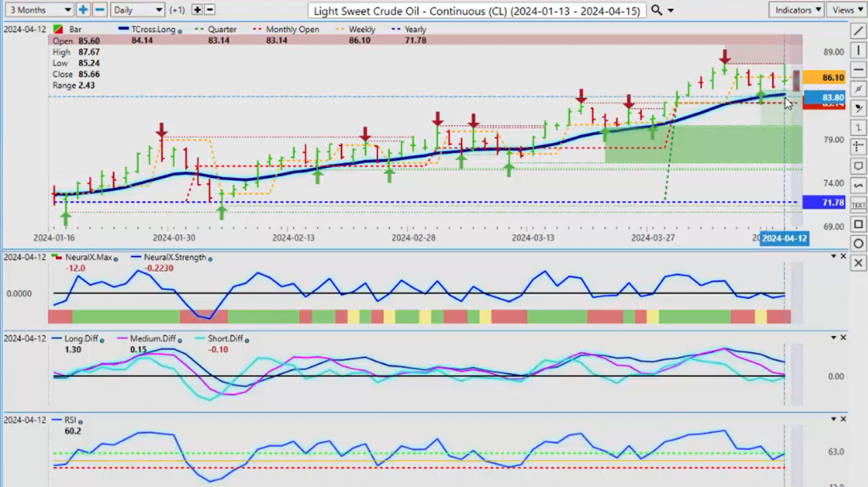
Task: Select the callout comment drawing tool
Action: point(858,166)
